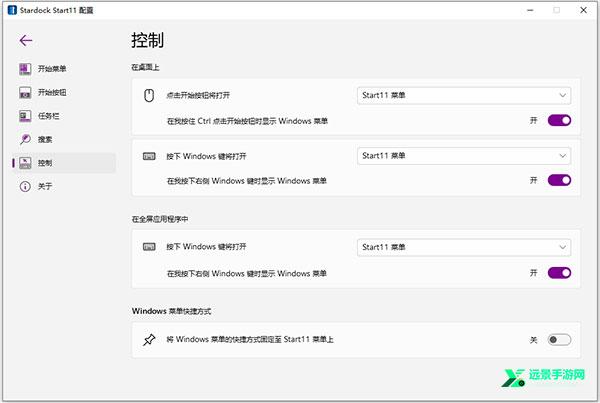
Task: Click the 在全屏应用程序中 section heading
Action: point(160,219)
